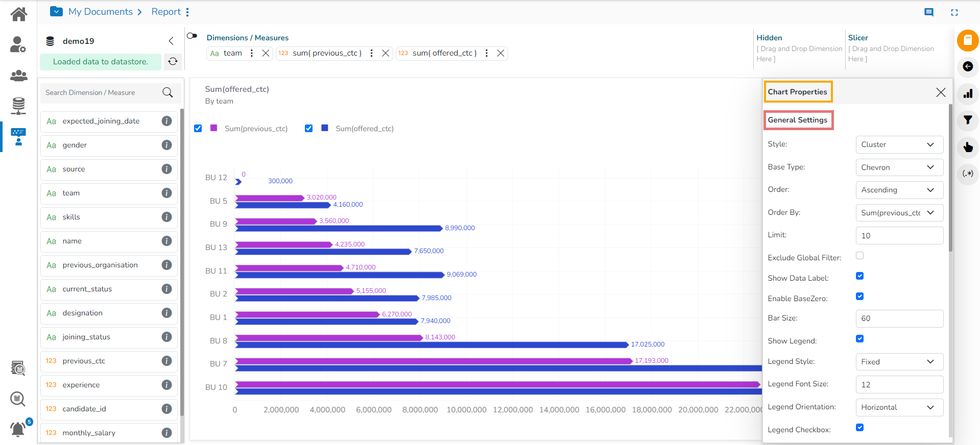Click info icon next to gender
Screen dimensions: 980x445
pyautogui.click(x=166, y=145)
